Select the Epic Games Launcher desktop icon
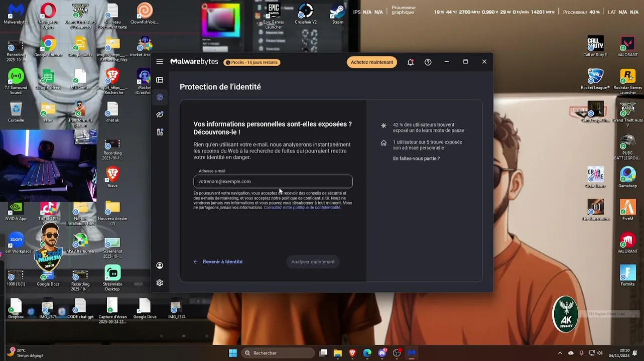 (x=274, y=16)
